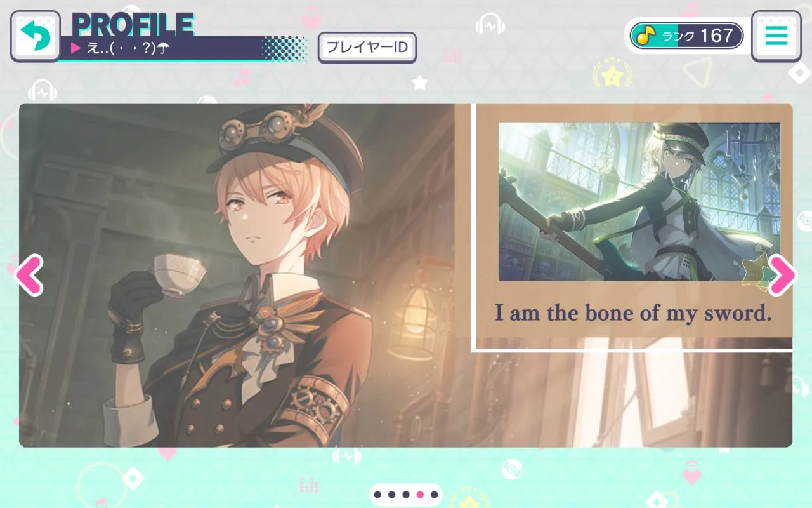Open the ランク 167 rank badge
The image size is (812, 508).
click(x=686, y=36)
